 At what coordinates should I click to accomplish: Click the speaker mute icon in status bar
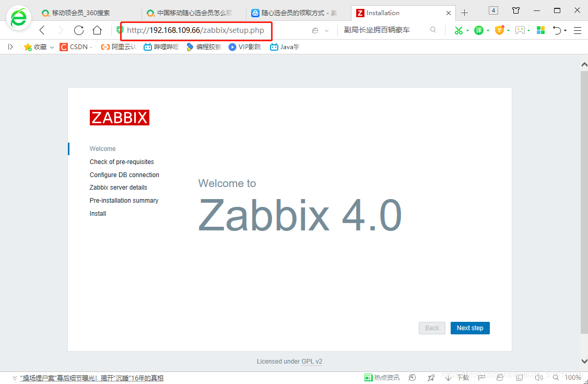pos(539,378)
